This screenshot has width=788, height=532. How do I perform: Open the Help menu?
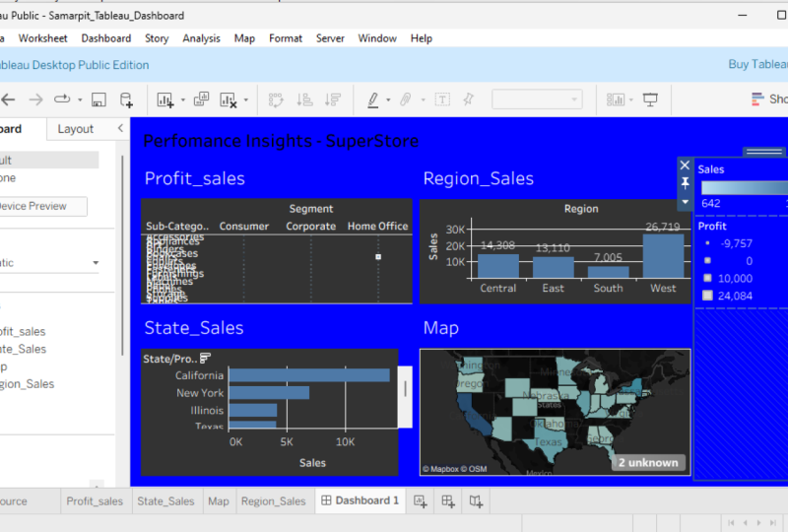pyautogui.click(x=422, y=38)
